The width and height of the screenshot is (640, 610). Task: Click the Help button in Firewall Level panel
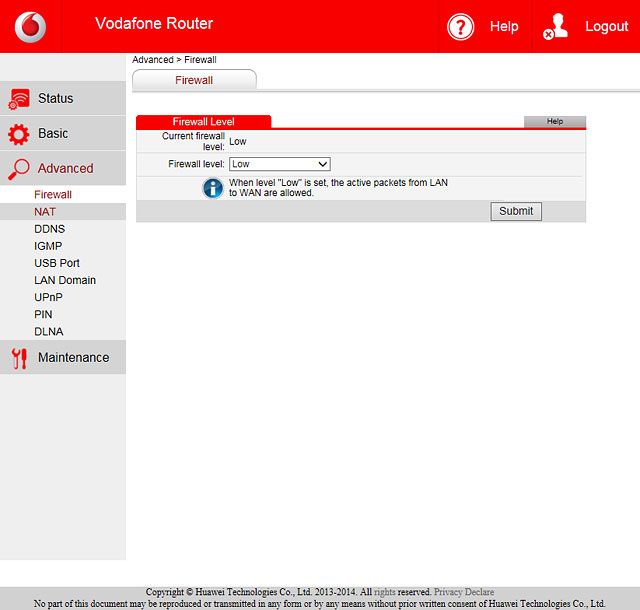click(554, 121)
